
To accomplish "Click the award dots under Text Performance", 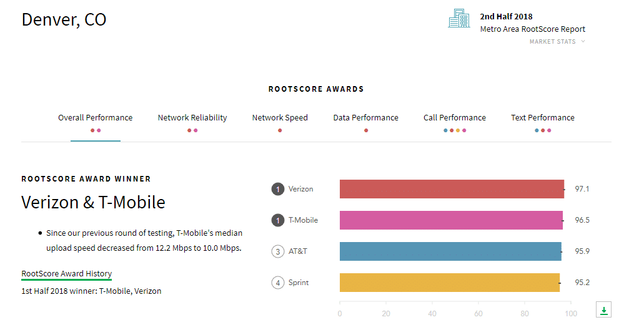I will (543, 130).
